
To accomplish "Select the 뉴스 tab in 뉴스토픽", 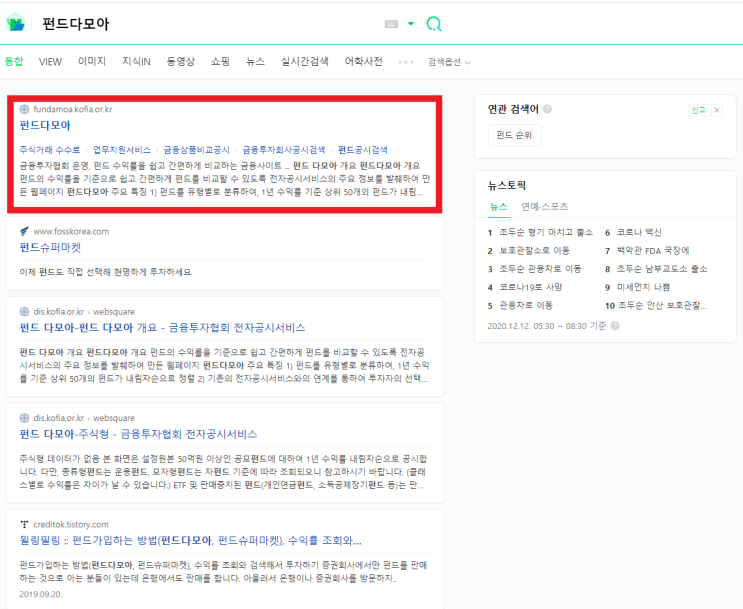I will tap(498, 207).
